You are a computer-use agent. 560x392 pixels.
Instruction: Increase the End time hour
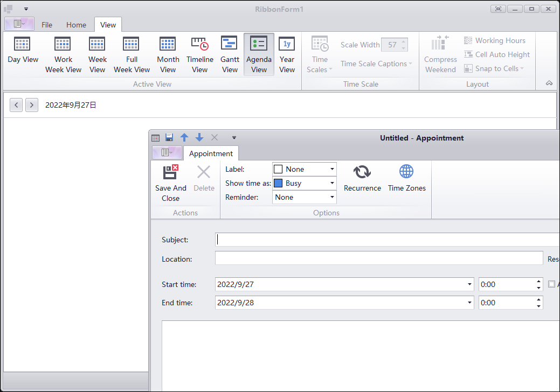pyautogui.click(x=538, y=299)
